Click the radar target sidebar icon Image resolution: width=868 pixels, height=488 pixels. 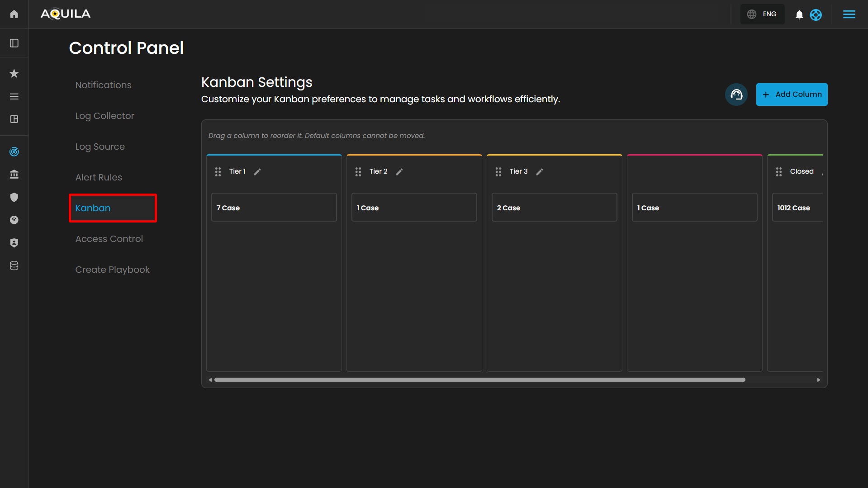pyautogui.click(x=14, y=152)
